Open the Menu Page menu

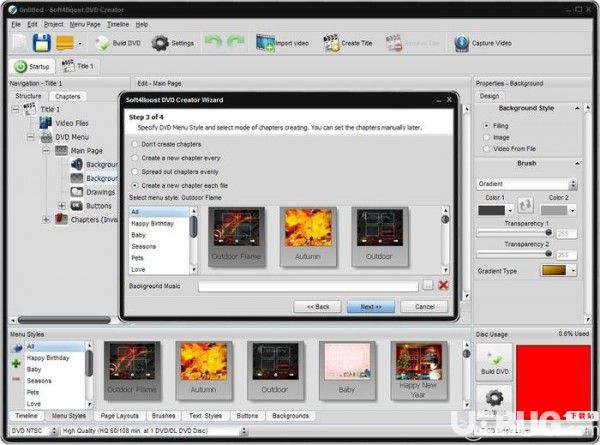[85, 24]
